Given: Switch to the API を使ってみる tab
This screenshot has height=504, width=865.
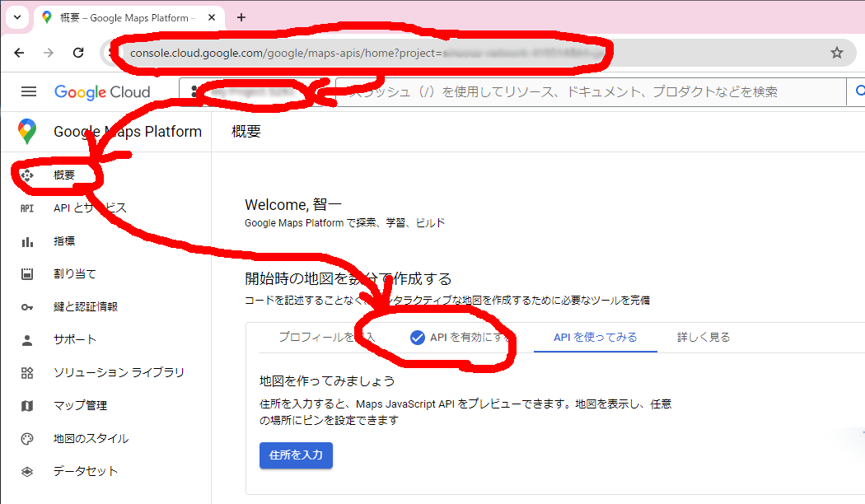Looking at the screenshot, I should (595, 337).
